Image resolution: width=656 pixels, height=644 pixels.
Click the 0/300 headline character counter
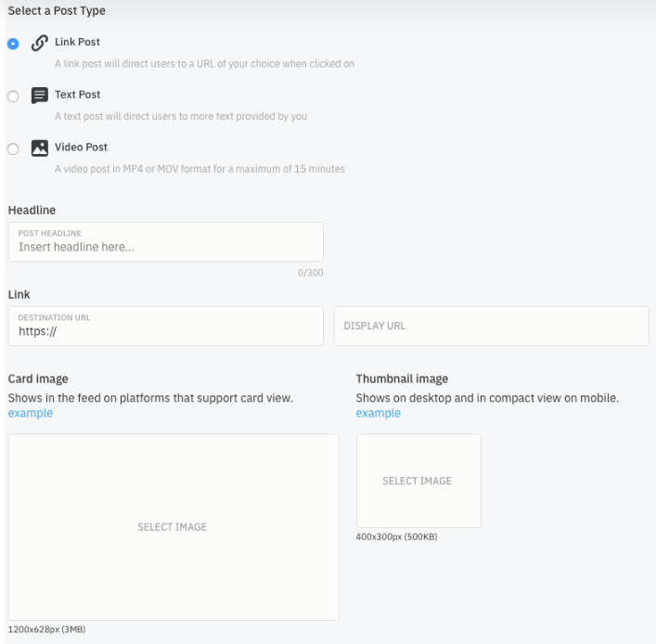click(x=310, y=273)
